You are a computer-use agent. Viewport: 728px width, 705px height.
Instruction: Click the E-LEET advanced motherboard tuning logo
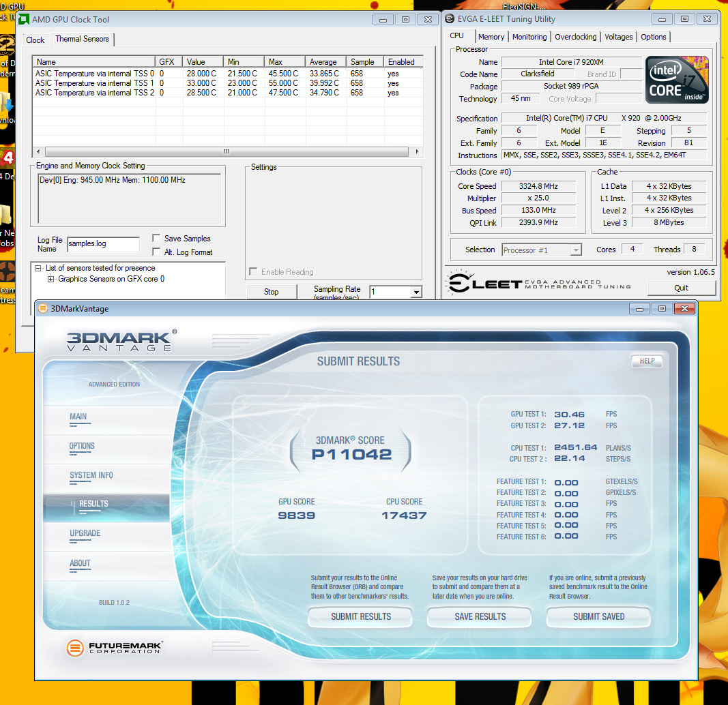540,282
